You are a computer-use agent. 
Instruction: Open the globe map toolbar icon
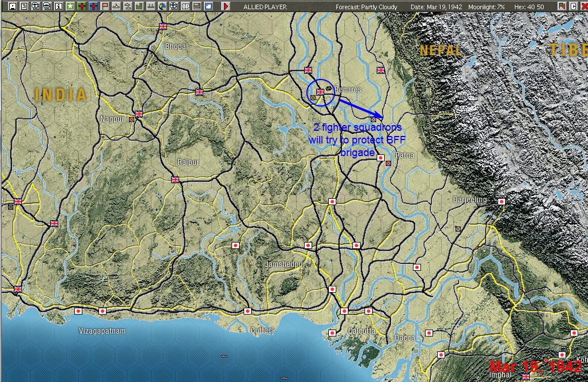pyautogui.click(x=162, y=6)
